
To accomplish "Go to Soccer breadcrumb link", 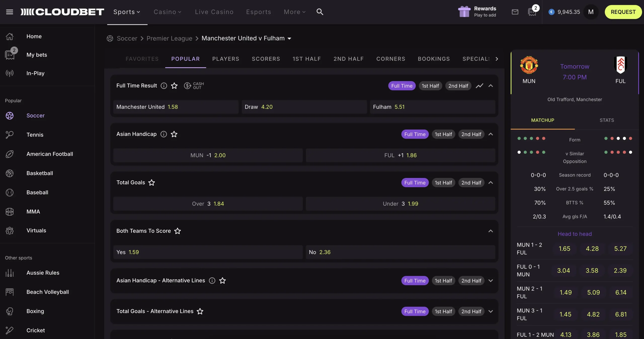I will [x=127, y=38].
